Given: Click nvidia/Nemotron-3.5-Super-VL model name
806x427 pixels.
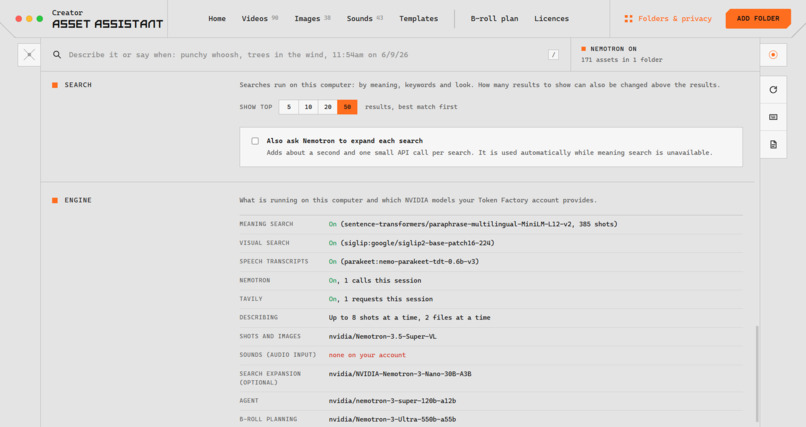Looking at the screenshot, I should click(x=382, y=337).
